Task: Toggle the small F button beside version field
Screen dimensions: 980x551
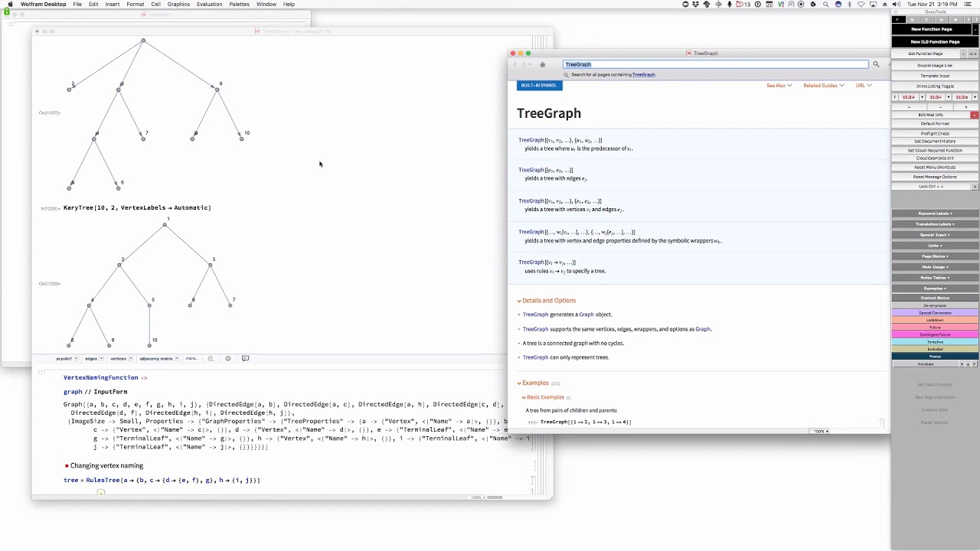Action: tap(895, 97)
